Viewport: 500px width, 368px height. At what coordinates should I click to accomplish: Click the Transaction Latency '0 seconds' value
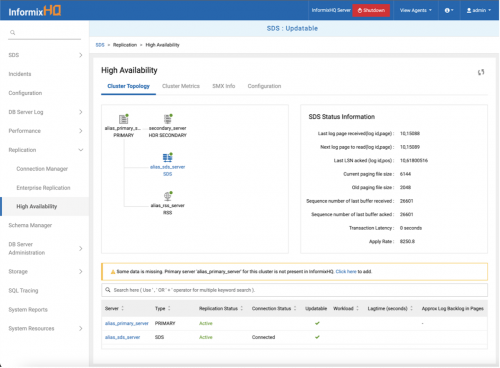[411, 228]
